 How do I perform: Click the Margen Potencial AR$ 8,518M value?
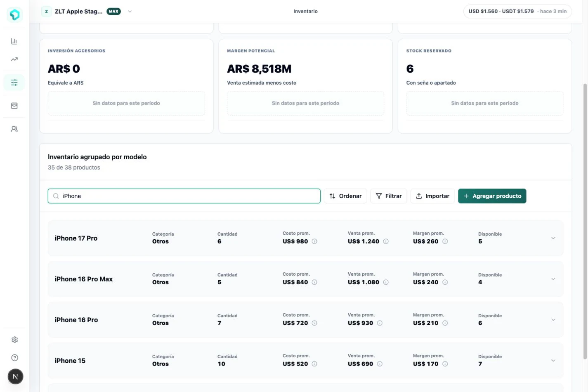[259, 68]
